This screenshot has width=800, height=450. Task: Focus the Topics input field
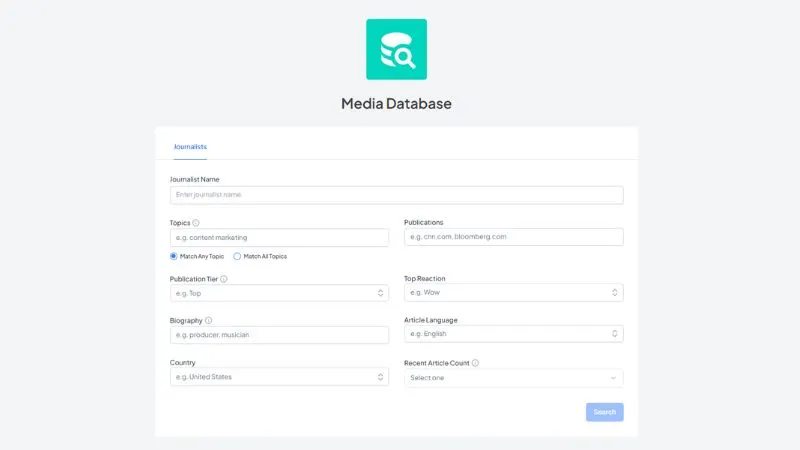click(x=279, y=238)
